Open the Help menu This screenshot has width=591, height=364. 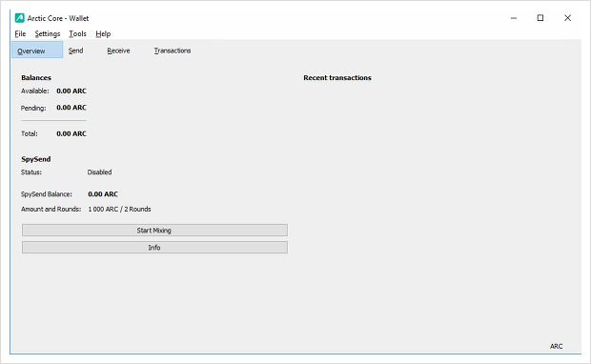103,34
